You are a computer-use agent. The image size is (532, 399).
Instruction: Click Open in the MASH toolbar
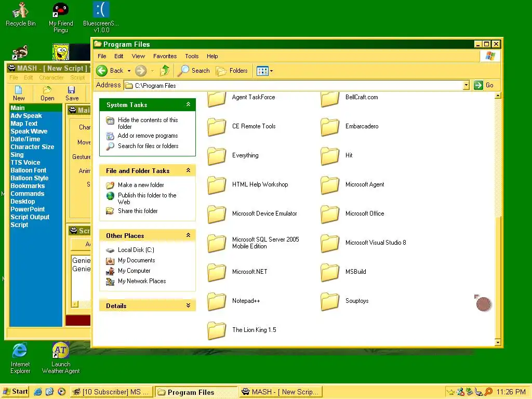tap(47, 94)
